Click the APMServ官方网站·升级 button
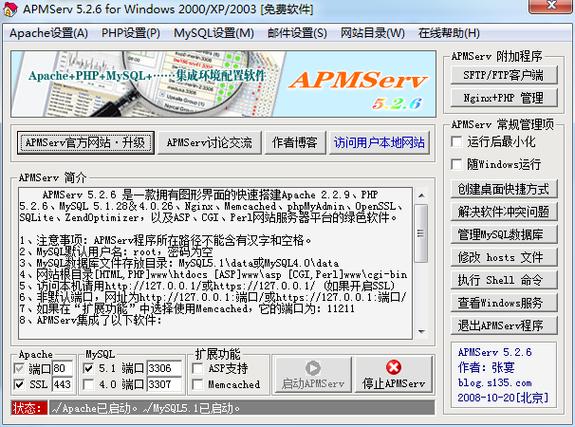The image size is (575, 427). pos(85,142)
